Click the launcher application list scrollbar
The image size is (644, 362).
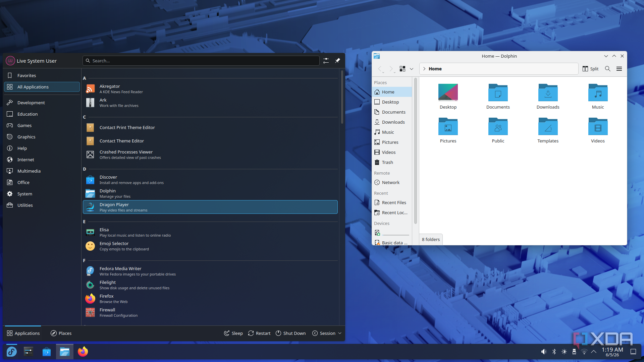pyautogui.click(x=342, y=97)
